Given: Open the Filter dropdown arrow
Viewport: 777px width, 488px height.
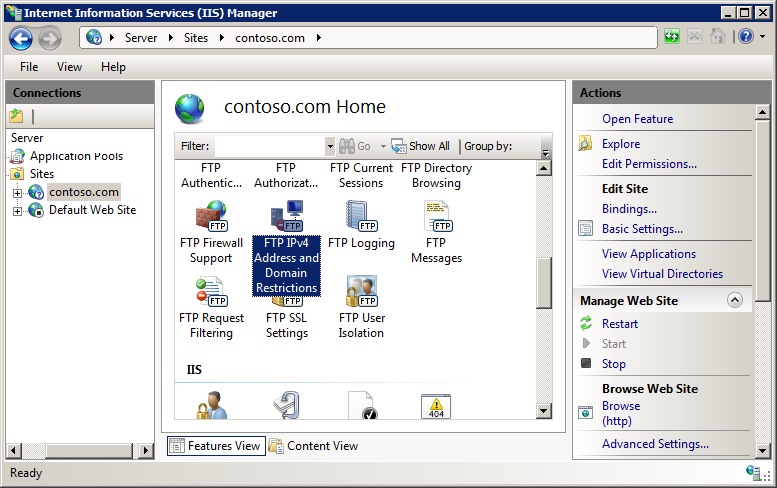Looking at the screenshot, I should coord(330,146).
